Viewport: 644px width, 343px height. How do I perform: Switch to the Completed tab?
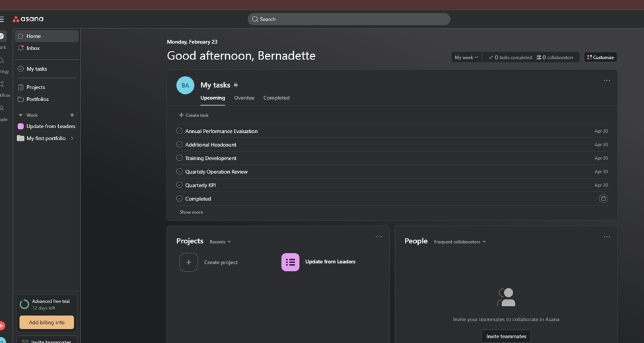tap(276, 98)
